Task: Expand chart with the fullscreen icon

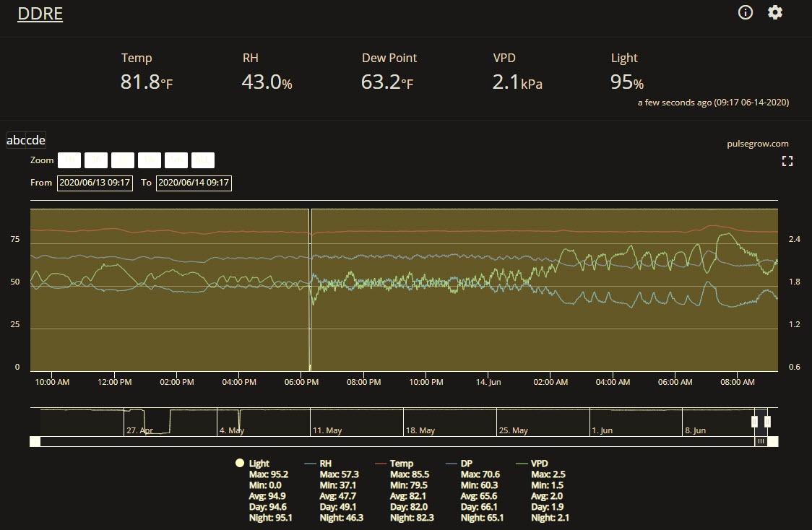Action: coord(787,161)
